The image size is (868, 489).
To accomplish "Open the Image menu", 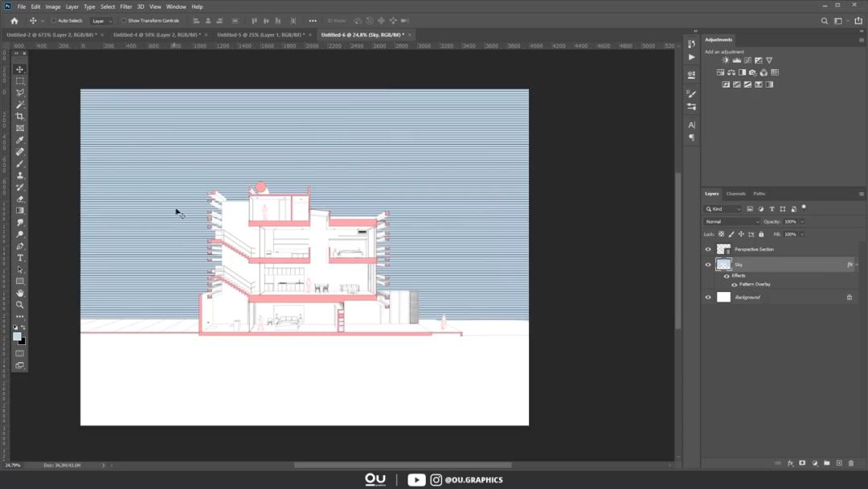I will pos(53,6).
